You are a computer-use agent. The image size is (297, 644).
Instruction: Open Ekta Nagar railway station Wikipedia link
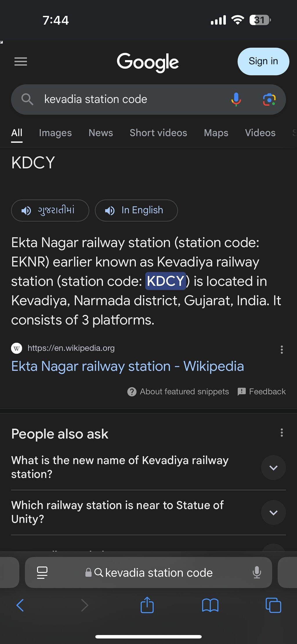coord(128,366)
